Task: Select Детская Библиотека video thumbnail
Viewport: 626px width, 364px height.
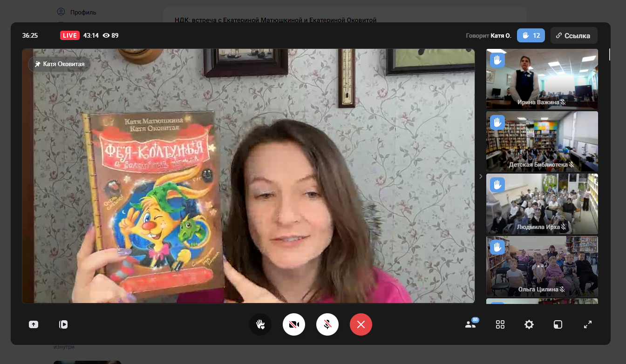Action: pyautogui.click(x=542, y=142)
